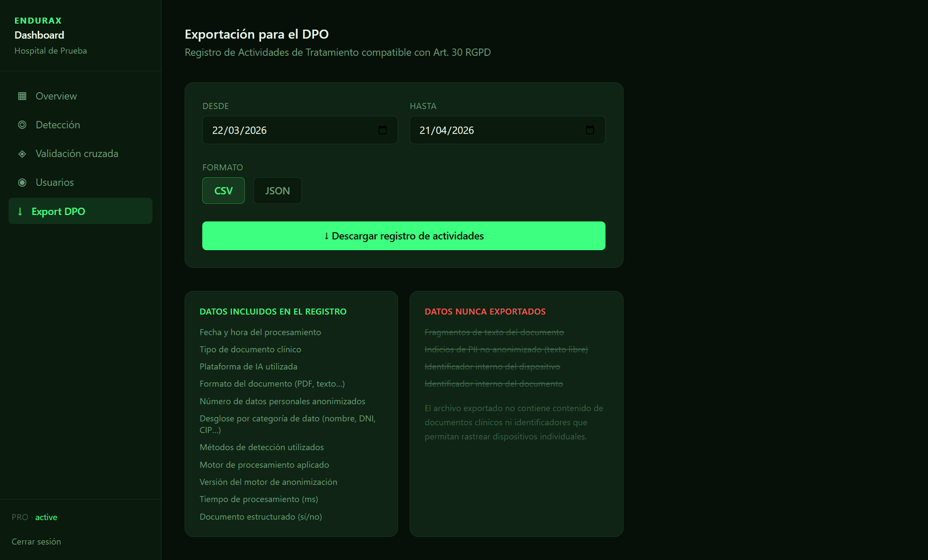Click Cerrar sesión at bottom of sidebar
Viewport: 928px width, 560px height.
point(36,542)
